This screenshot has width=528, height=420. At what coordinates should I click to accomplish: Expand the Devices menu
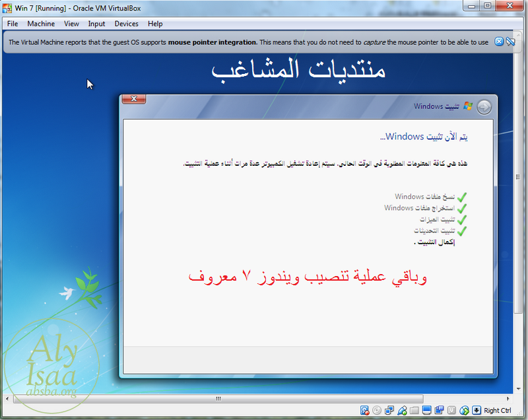pos(126,24)
